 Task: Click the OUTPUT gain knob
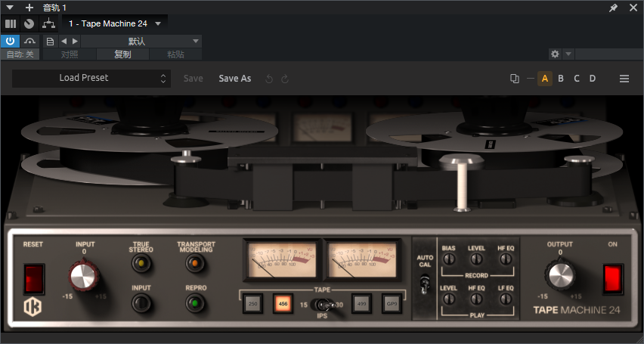click(x=560, y=276)
